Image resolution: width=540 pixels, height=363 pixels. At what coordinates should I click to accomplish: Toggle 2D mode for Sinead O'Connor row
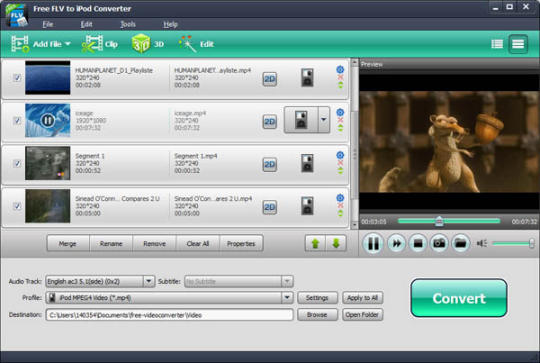[270, 207]
